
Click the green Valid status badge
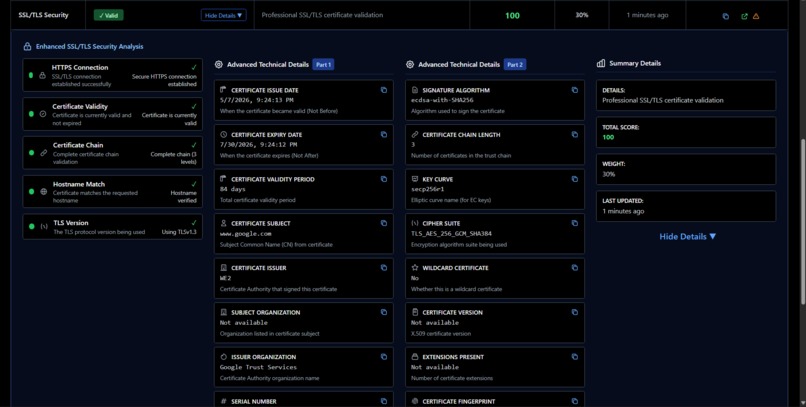(x=108, y=15)
